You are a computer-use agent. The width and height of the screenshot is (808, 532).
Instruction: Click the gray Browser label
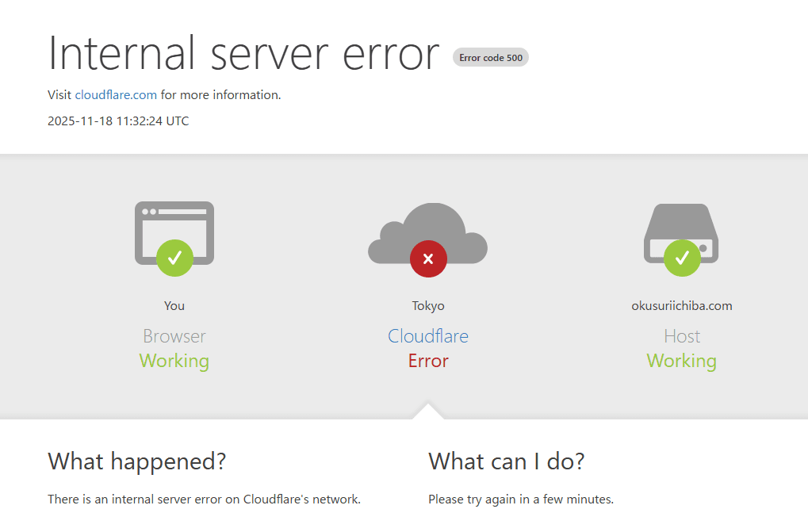tap(174, 336)
